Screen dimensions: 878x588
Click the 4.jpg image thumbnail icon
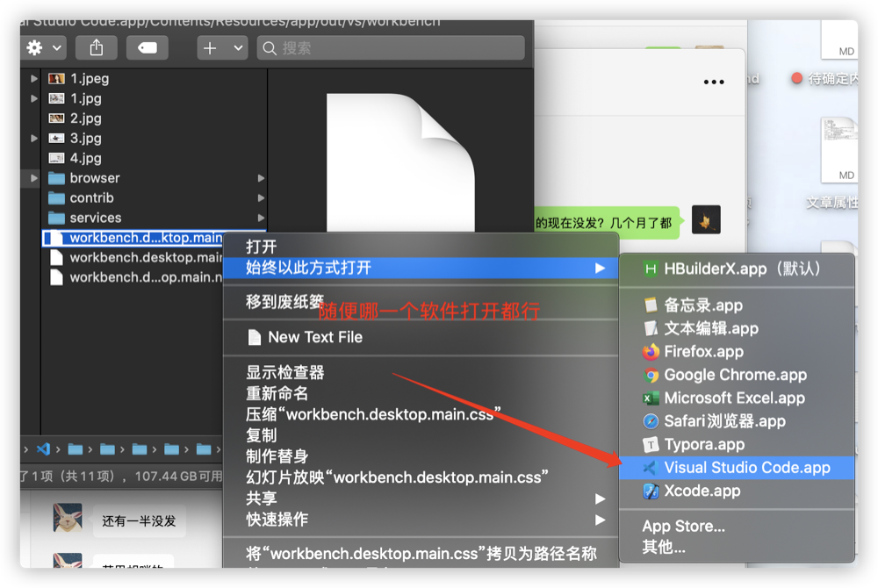point(56,158)
